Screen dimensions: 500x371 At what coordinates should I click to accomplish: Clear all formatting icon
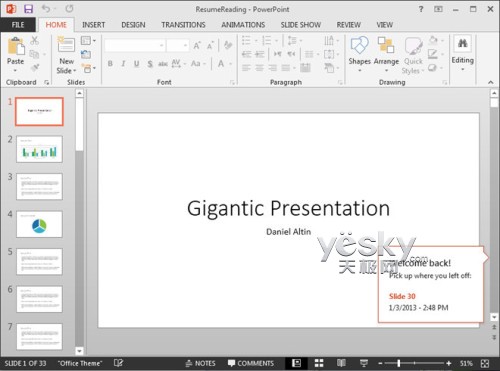point(228,45)
